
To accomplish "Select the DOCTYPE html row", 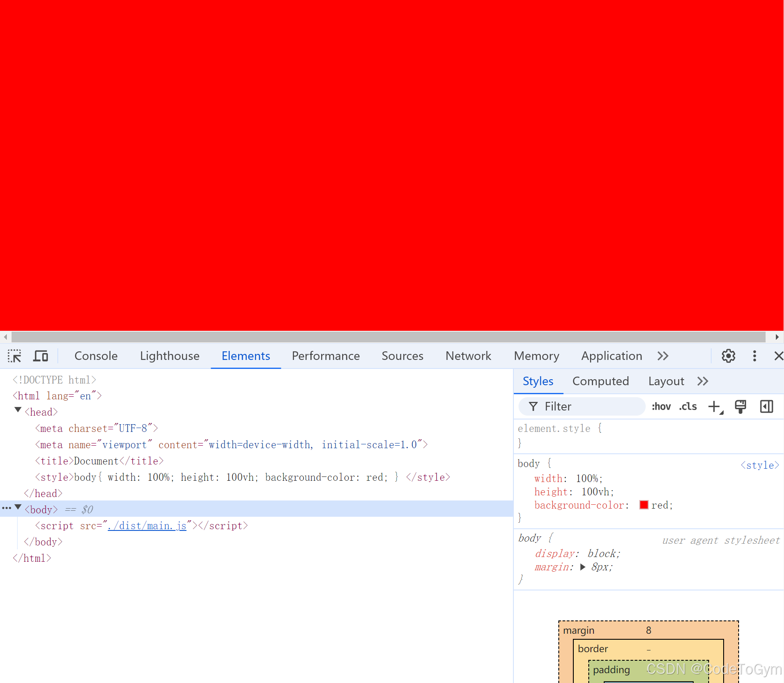I will pos(54,380).
